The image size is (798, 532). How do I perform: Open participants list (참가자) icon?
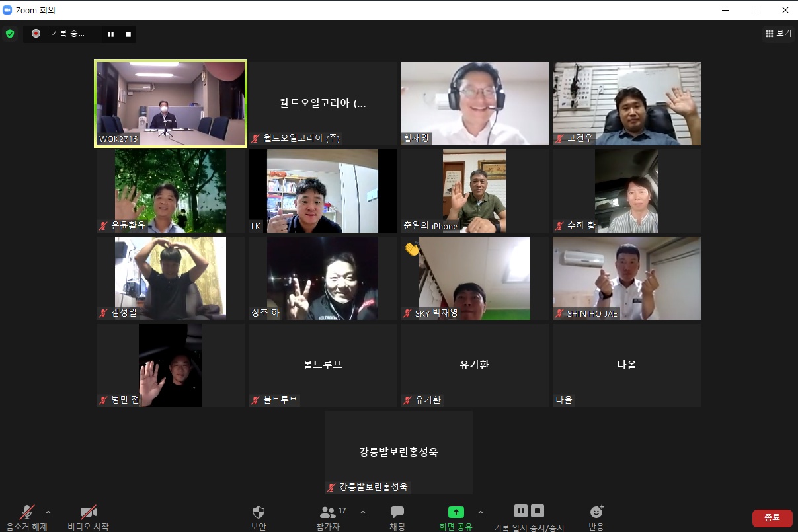(327, 512)
